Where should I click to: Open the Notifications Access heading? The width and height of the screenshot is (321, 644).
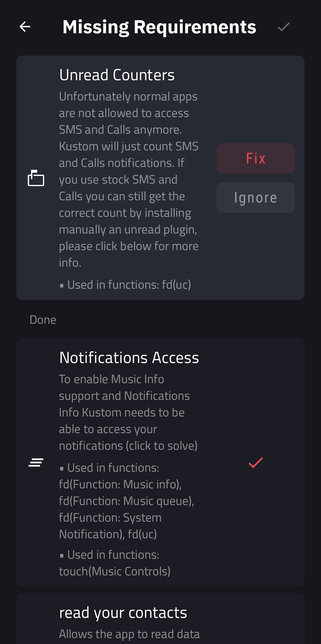[129, 358]
